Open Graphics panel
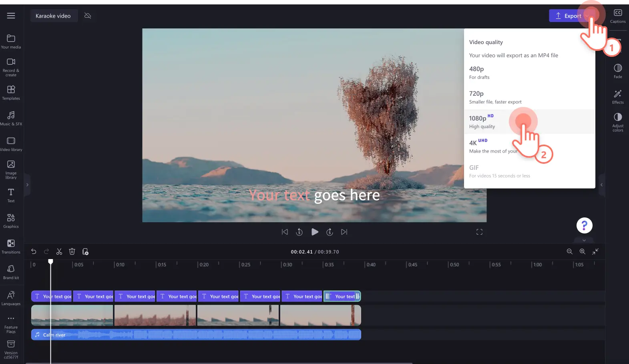Image resolution: width=629 pixels, height=364 pixels. click(x=11, y=221)
